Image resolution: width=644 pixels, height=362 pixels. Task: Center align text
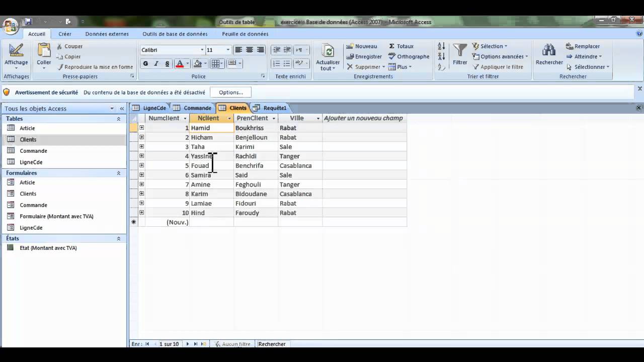click(250, 50)
